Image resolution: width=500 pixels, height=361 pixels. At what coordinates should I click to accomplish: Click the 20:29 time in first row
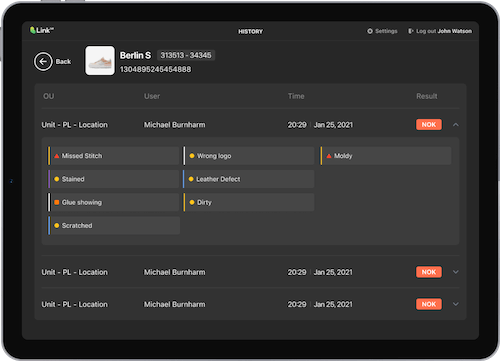297,125
